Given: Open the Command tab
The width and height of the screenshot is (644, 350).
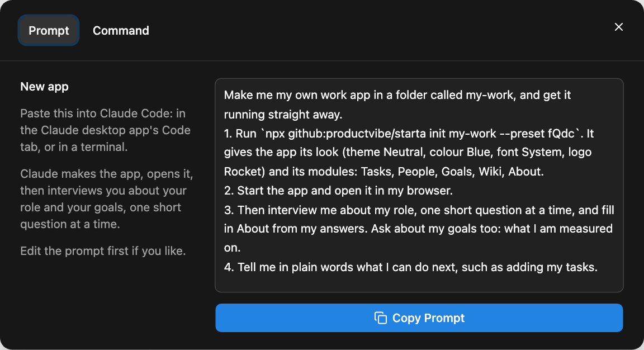Looking at the screenshot, I should pyautogui.click(x=121, y=30).
